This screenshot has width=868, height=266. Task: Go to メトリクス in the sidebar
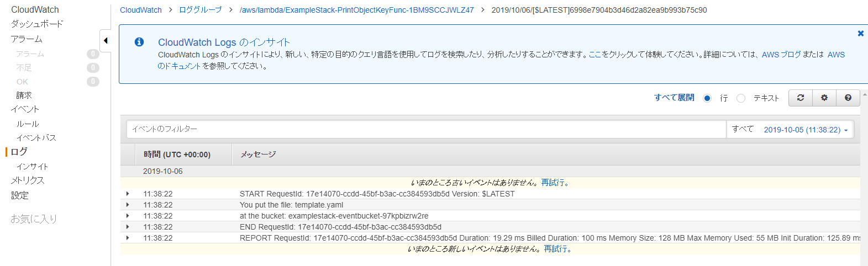[28, 180]
